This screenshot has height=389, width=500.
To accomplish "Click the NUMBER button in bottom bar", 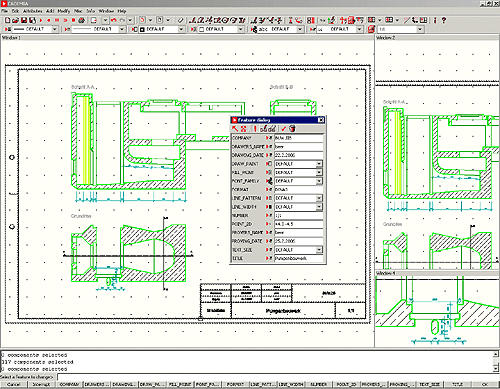I will (319, 384).
